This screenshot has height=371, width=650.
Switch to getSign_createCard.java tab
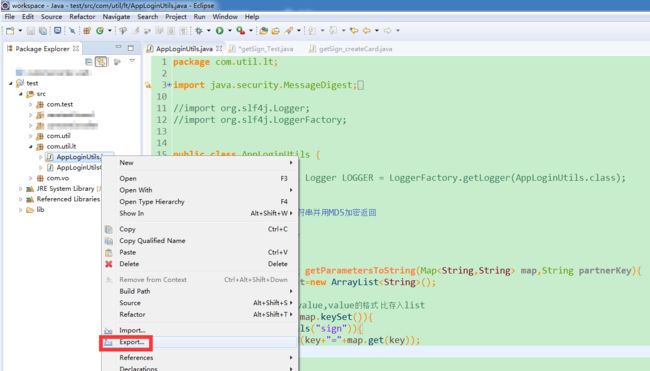pos(351,49)
